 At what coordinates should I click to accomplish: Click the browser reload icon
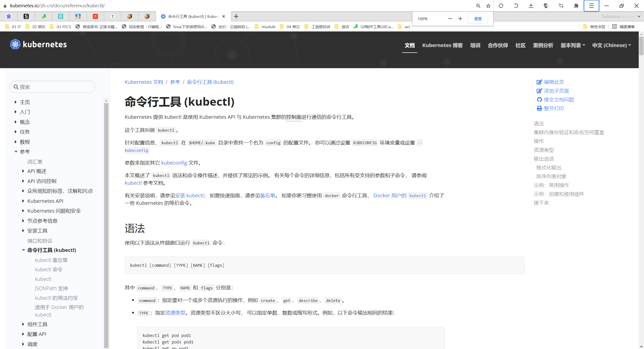tap(501, 6)
